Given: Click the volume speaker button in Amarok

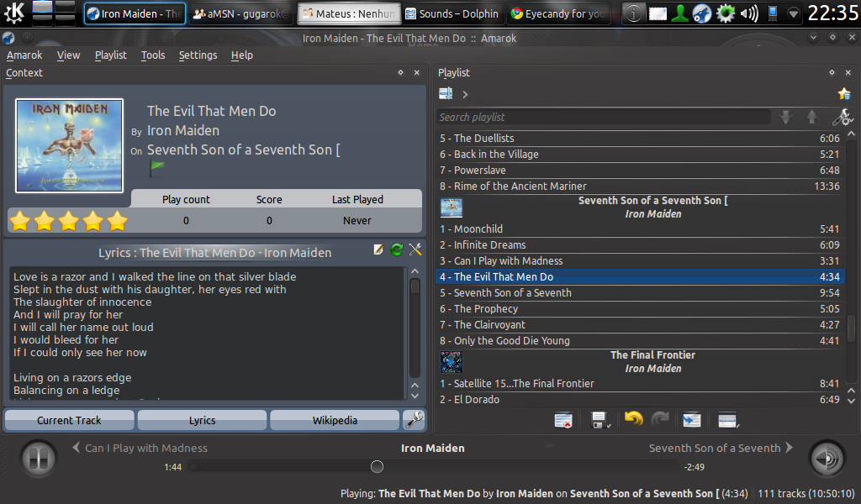Looking at the screenshot, I should [827, 458].
